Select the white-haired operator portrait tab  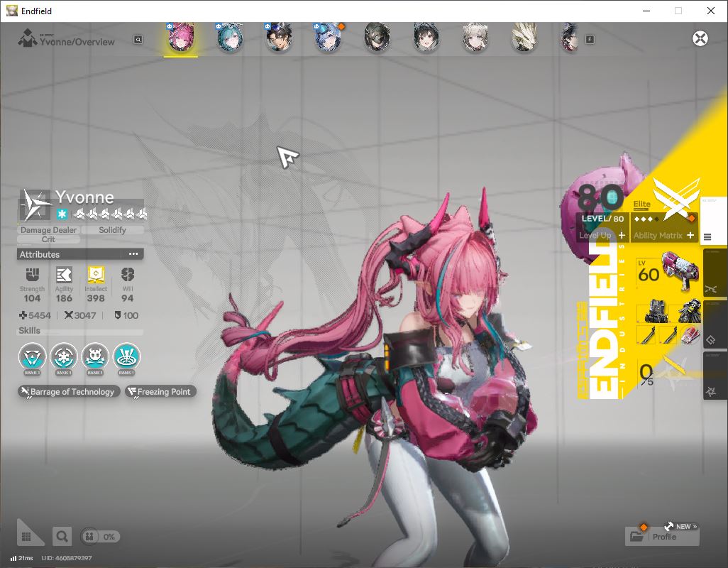click(475, 37)
